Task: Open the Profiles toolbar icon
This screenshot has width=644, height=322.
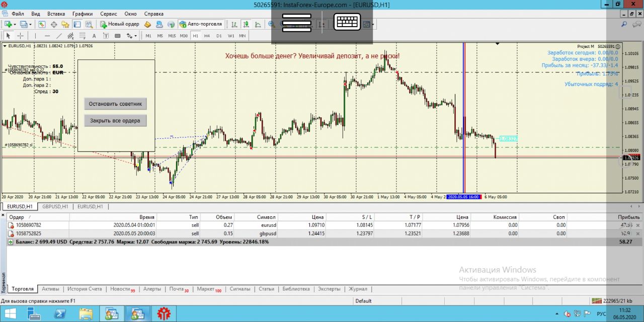Action: (23, 24)
